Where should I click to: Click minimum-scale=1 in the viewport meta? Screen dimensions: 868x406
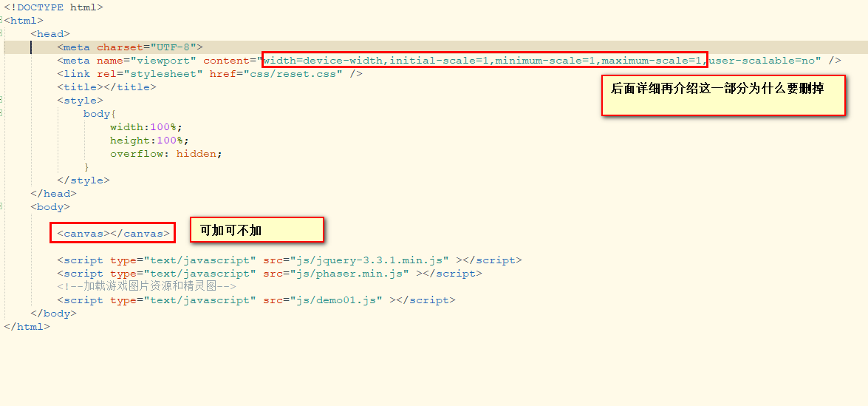coord(545,61)
